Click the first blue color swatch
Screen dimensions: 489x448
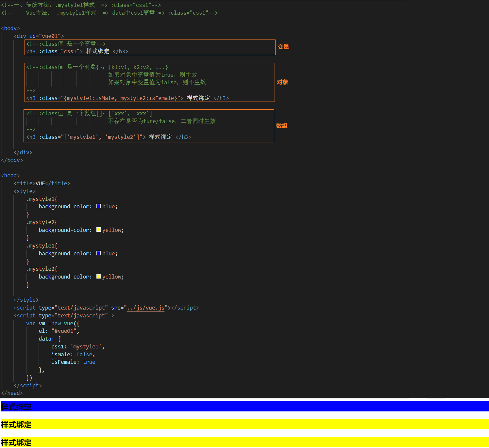click(x=99, y=206)
